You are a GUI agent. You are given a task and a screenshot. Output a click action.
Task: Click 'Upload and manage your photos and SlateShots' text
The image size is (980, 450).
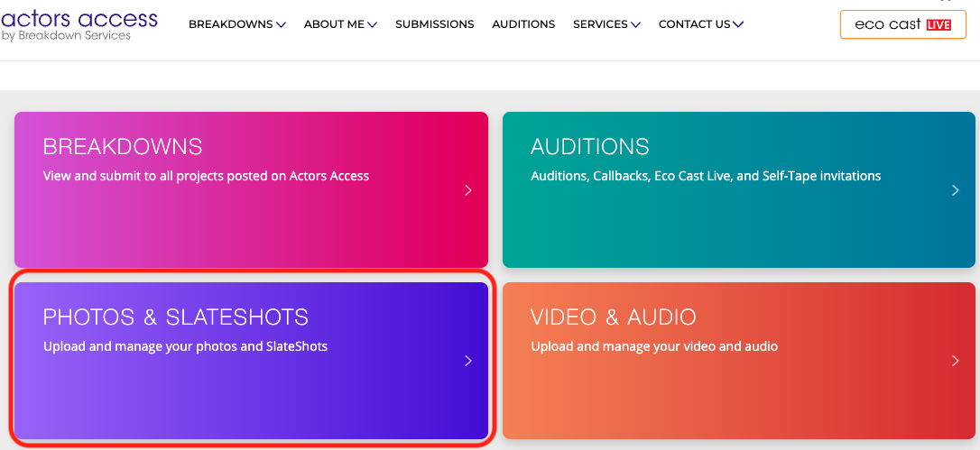point(186,346)
